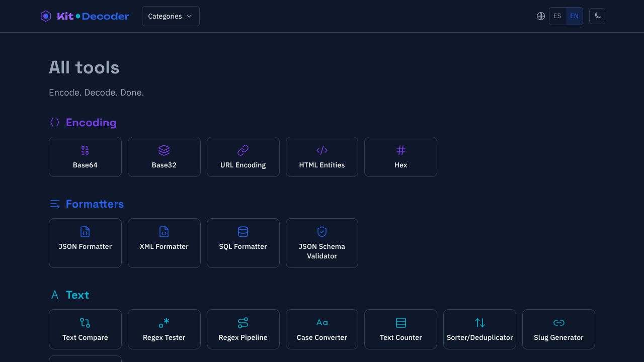The width and height of the screenshot is (644, 362).
Task: Open the Text Compare label
Action: pos(85,337)
